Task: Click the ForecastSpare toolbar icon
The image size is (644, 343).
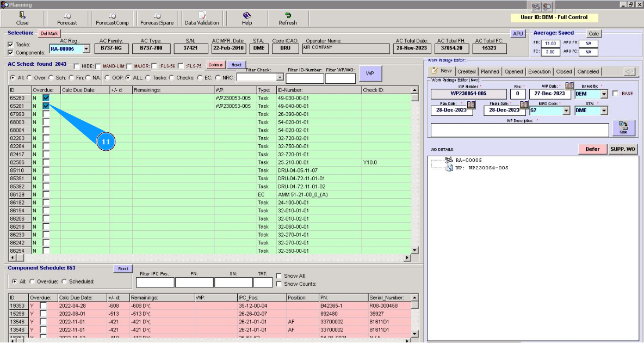Action: pyautogui.click(x=157, y=16)
